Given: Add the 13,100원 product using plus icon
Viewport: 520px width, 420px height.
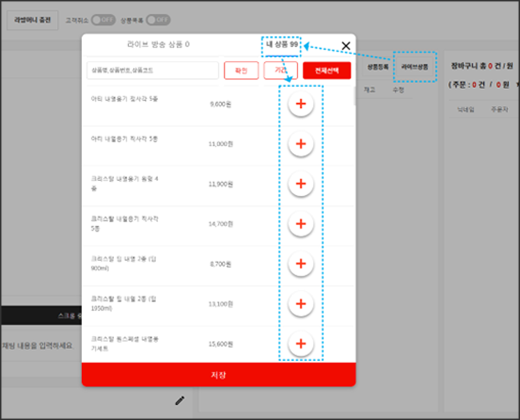Looking at the screenshot, I should pyautogui.click(x=301, y=304).
